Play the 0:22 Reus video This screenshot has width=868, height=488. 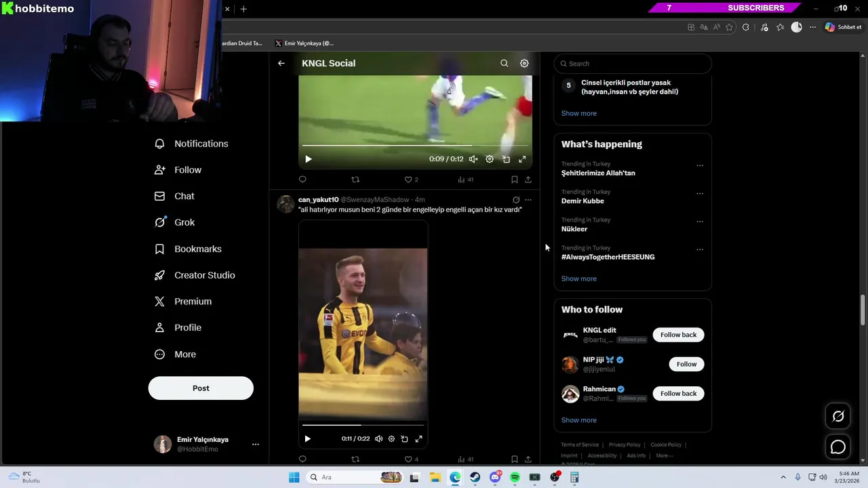point(307,439)
